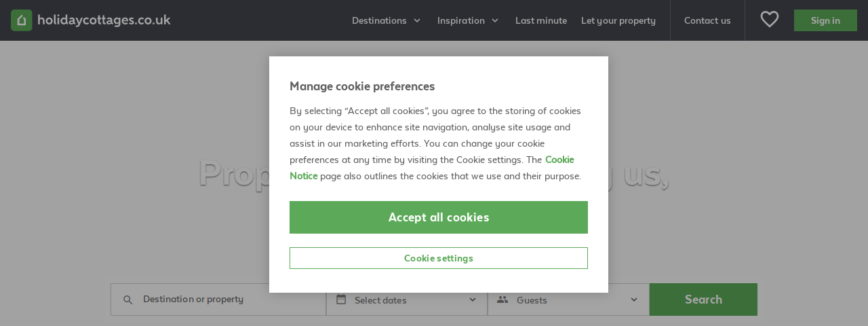
Task: Open the Select dates dropdown arrow
Action: [x=473, y=300]
